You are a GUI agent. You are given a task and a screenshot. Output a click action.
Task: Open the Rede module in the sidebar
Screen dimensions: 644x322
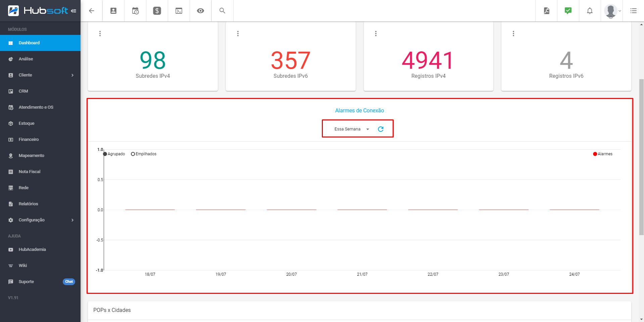[x=40, y=187]
